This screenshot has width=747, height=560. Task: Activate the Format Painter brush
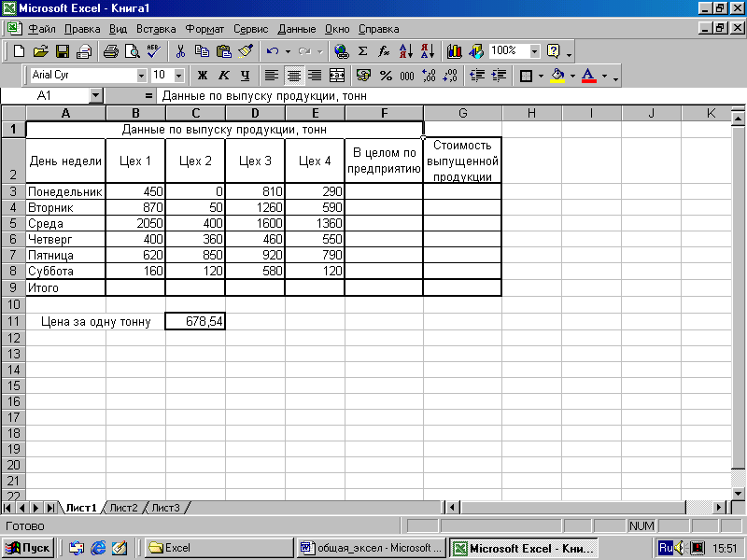[246, 51]
